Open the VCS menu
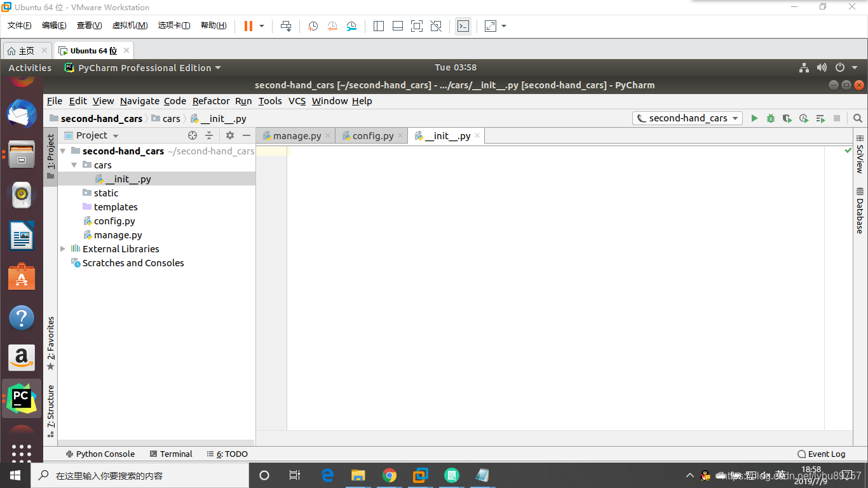Screen dimensions: 868x488 [297, 101]
